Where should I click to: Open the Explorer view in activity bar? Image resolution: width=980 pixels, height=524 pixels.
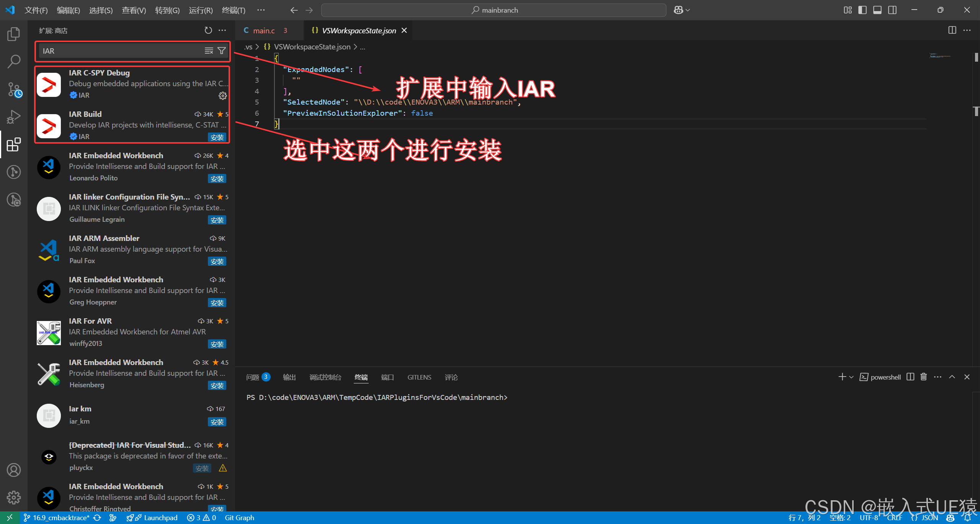(x=14, y=34)
